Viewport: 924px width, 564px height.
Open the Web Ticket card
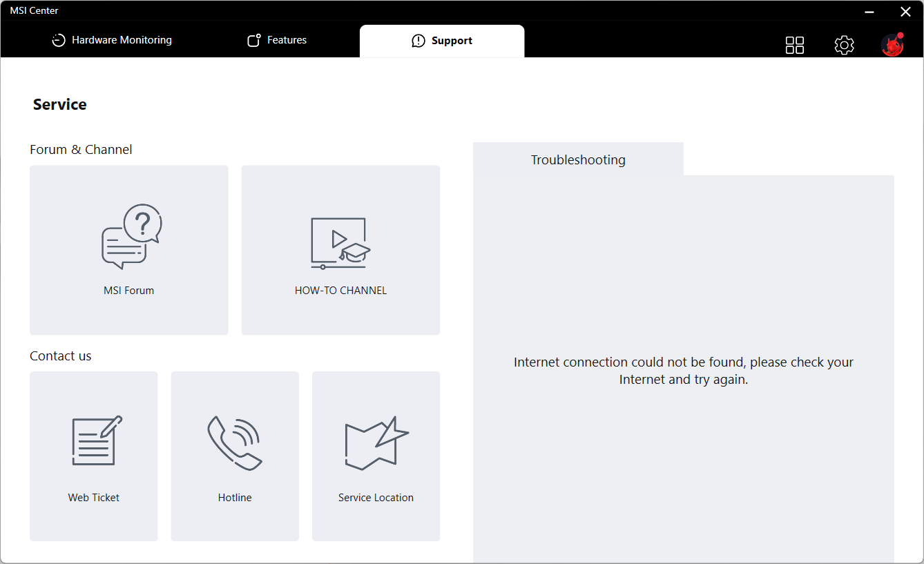(x=94, y=456)
